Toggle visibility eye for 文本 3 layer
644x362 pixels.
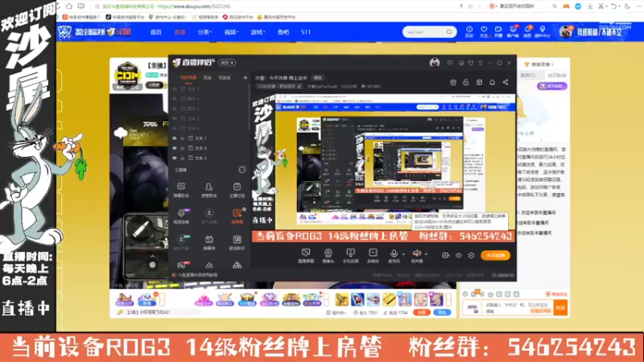coord(175,158)
